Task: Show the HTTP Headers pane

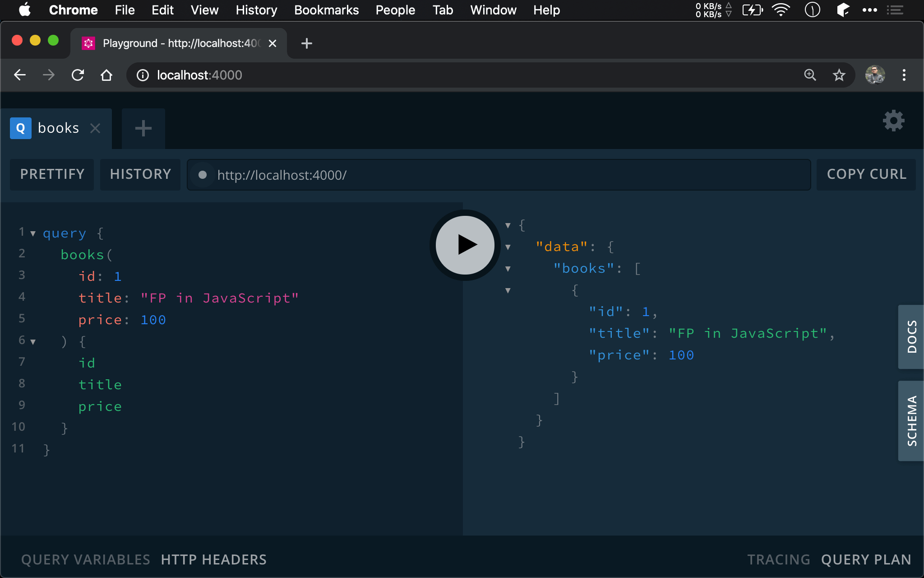Action: pyautogui.click(x=214, y=559)
